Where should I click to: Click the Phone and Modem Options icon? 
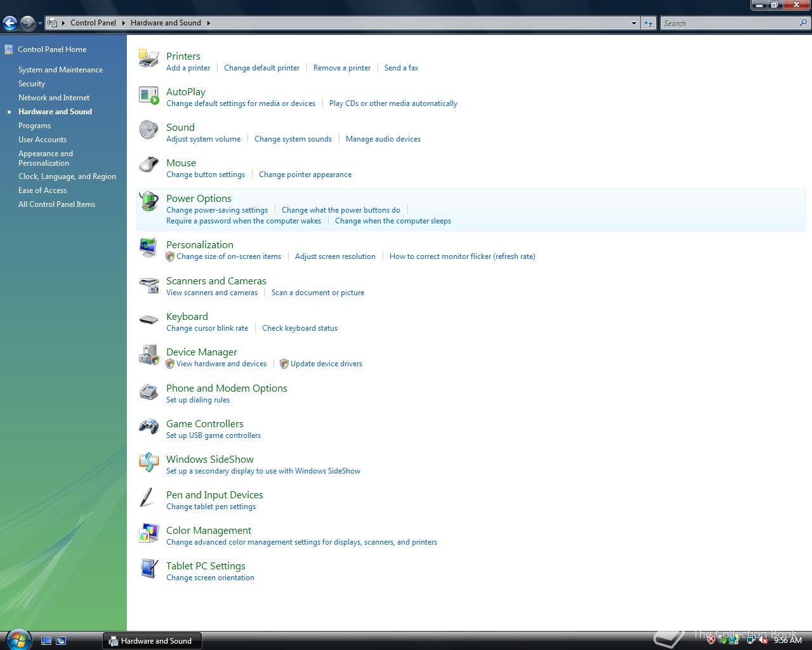(x=148, y=392)
